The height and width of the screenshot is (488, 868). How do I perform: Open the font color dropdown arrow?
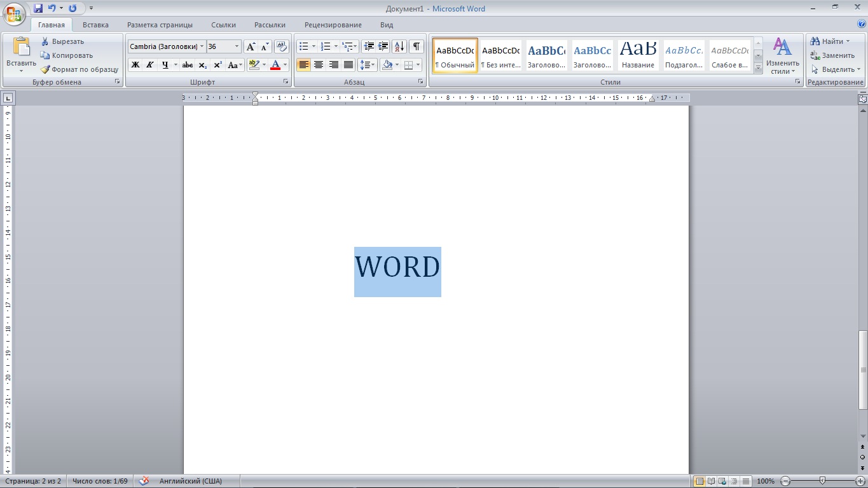coord(285,65)
